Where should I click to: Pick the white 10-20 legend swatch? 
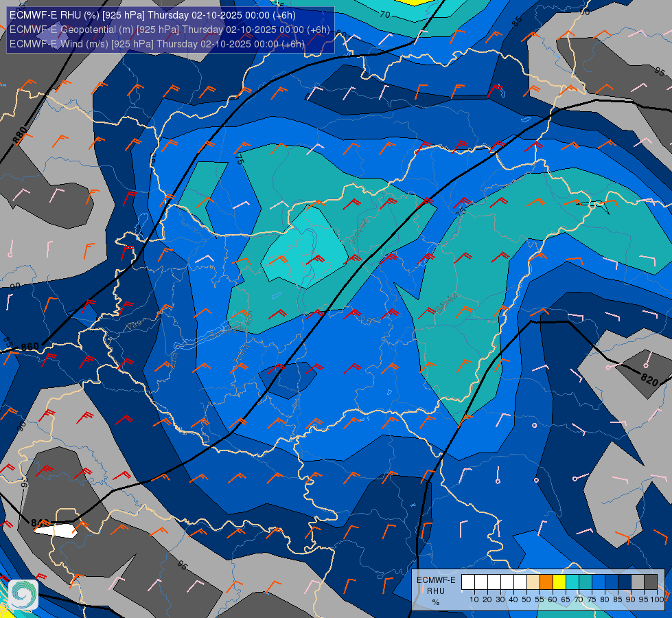pyautogui.click(x=481, y=582)
